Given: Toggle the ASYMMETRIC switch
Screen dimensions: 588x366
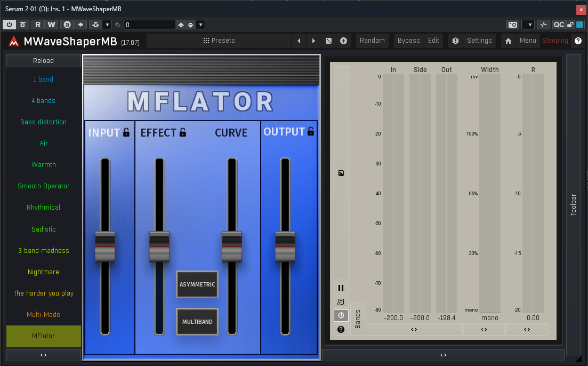Looking at the screenshot, I should (x=197, y=284).
